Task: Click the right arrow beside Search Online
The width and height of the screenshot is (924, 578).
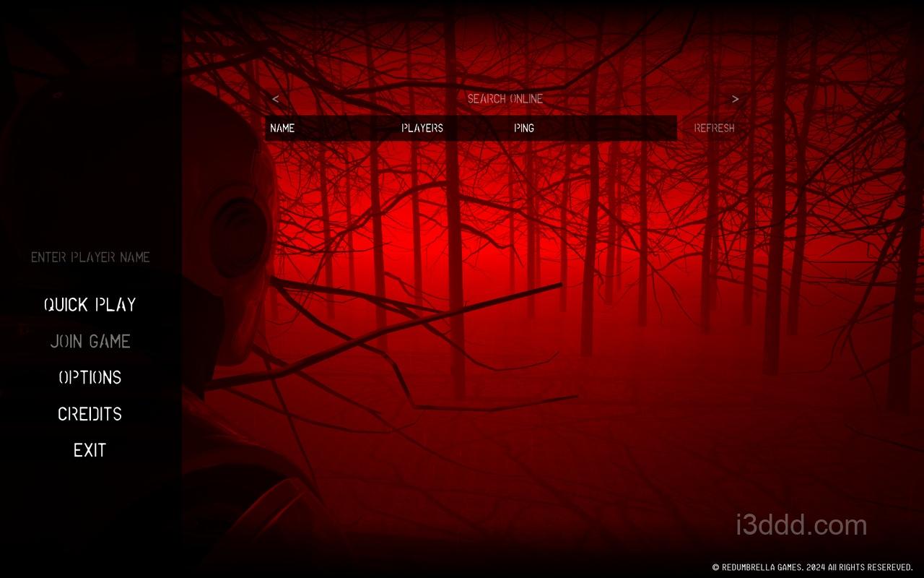Action: click(735, 99)
